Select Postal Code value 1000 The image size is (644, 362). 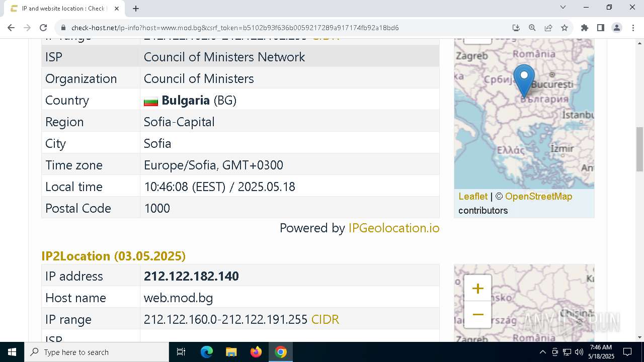[x=157, y=208]
